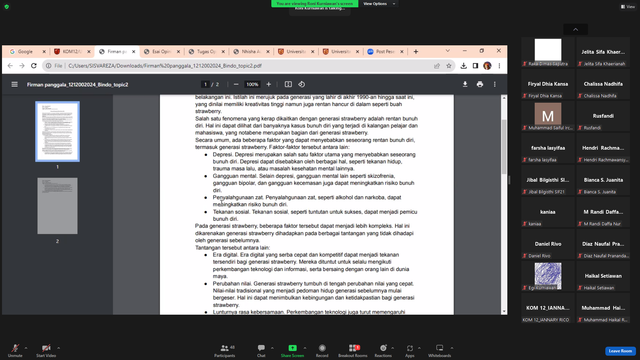This screenshot has height=360, width=640.
Task: Start video in Zoom toolbar
Action: 46,350
